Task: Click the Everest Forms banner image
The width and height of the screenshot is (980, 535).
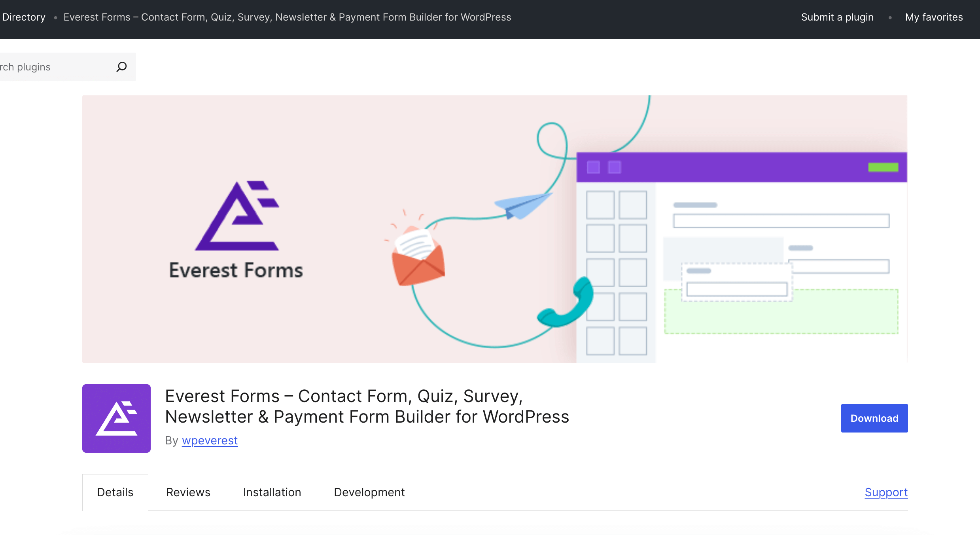Action: pos(495,229)
